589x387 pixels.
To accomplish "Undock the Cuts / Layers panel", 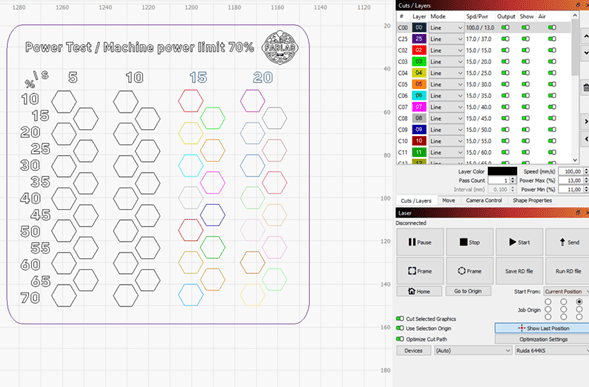I will coord(578,5).
